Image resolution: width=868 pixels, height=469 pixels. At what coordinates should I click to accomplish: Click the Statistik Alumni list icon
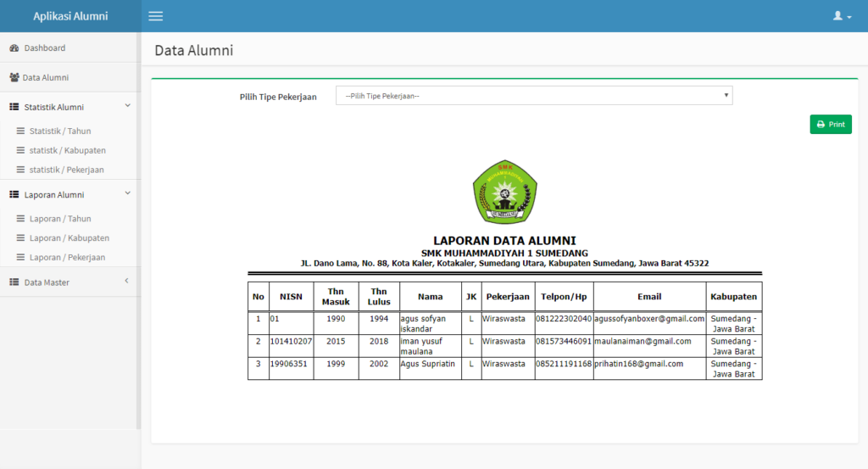(x=14, y=108)
